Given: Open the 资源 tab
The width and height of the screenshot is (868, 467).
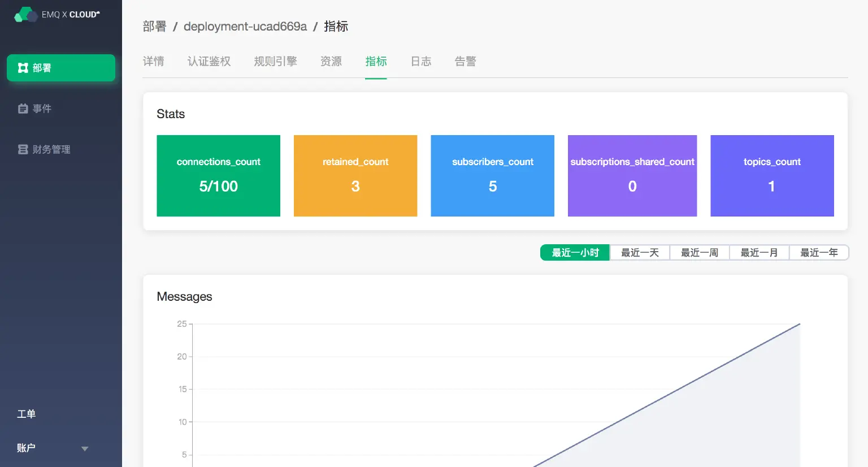Looking at the screenshot, I should (331, 61).
